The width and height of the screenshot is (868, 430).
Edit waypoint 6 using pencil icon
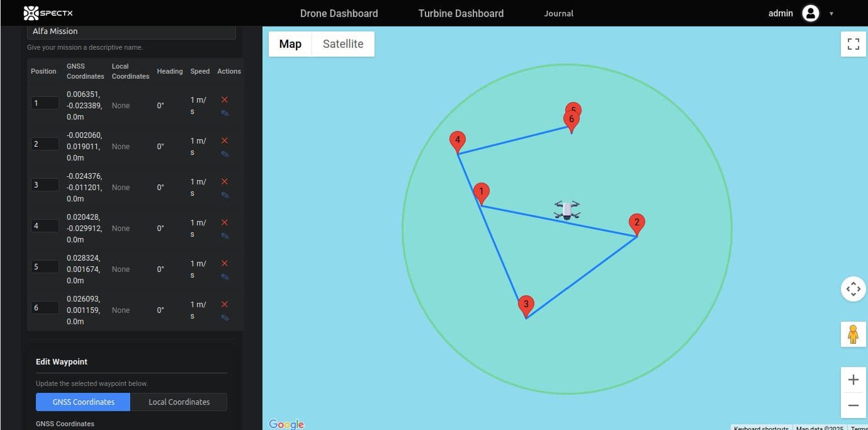[225, 318]
